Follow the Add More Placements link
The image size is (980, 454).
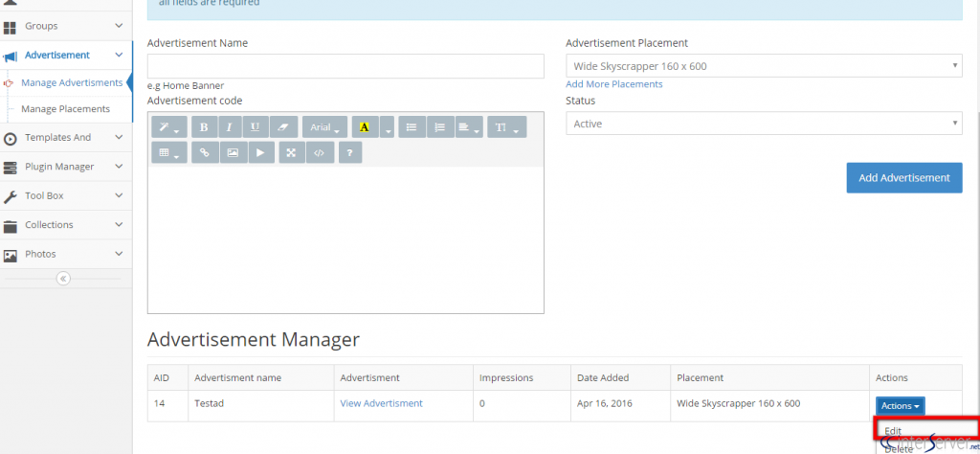[x=613, y=83]
